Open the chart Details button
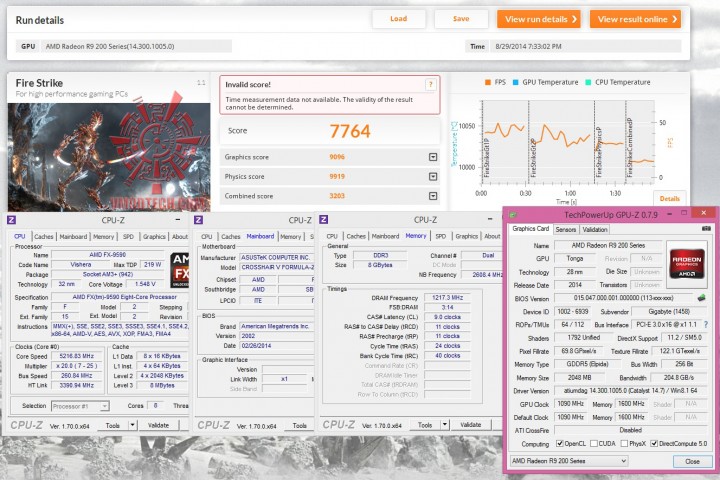Viewport: 720px width, 480px height. pyautogui.click(x=669, y=198)
